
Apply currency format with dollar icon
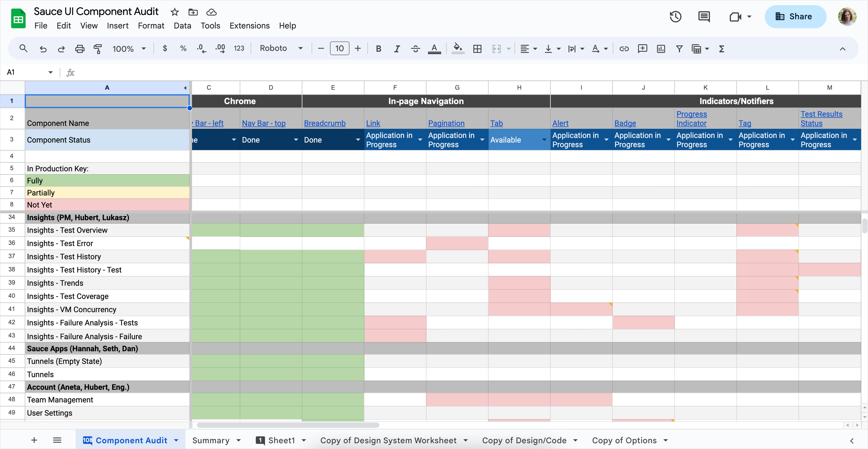(x=165, y=49)
